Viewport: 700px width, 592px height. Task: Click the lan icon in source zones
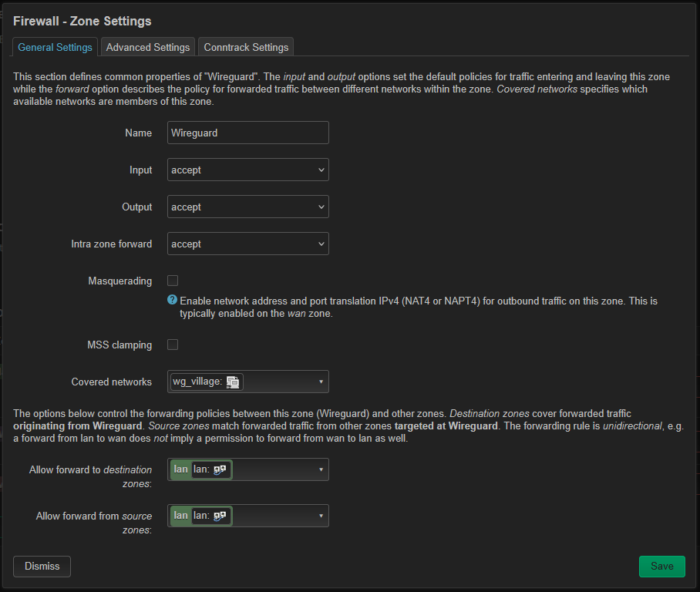(220, 516)
